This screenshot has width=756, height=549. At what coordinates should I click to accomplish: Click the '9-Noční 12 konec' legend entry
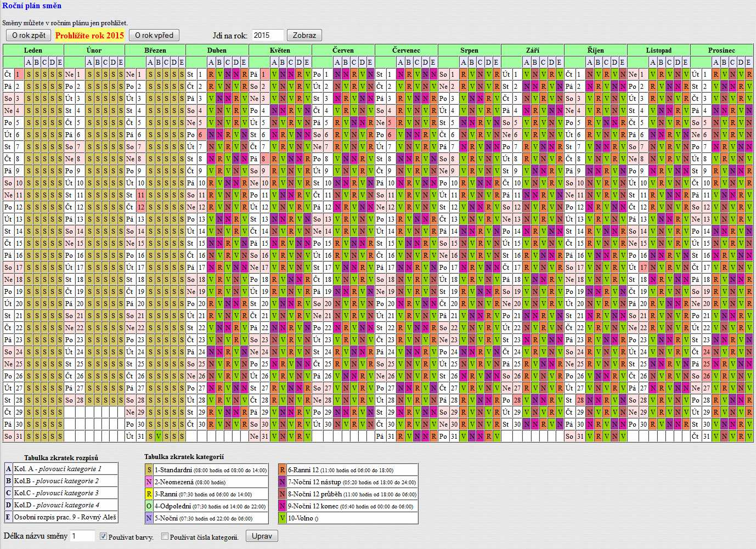pos(352,506)
